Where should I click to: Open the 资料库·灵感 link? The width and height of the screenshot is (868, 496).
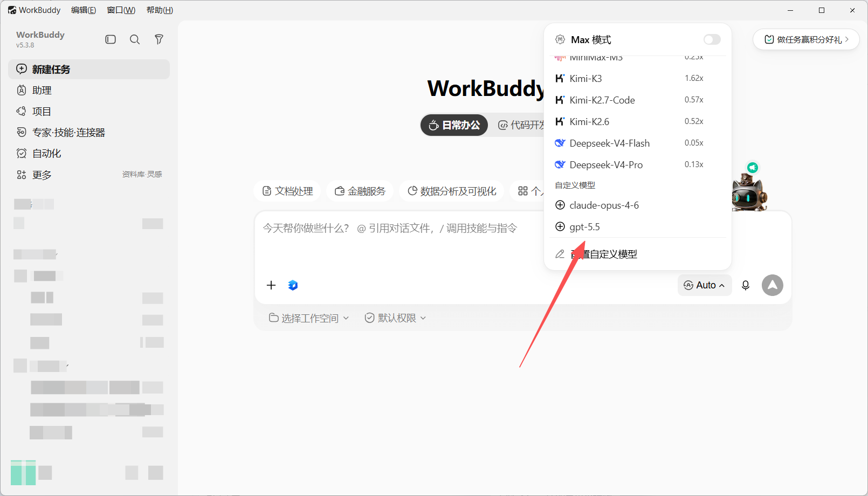(x=142, y=174)
